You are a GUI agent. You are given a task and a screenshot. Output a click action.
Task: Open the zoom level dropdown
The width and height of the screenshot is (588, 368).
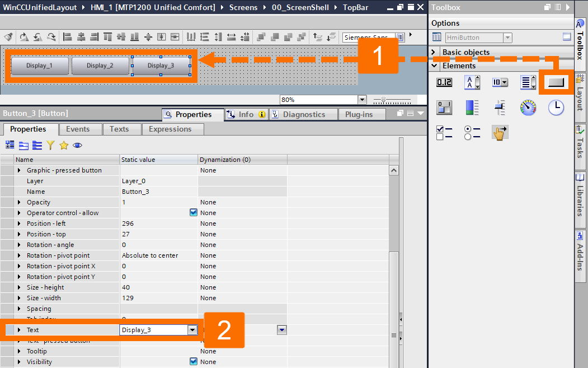[x=362, y=100]
